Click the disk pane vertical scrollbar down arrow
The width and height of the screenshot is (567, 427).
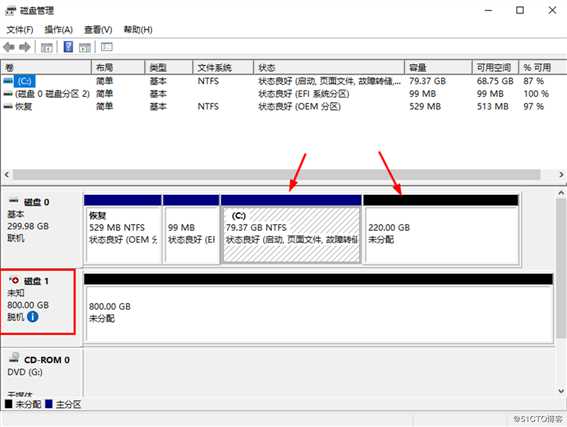(x=561, y=391)
